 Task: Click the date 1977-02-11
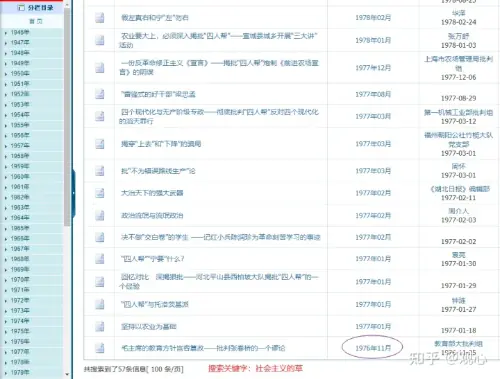point(459,198)
